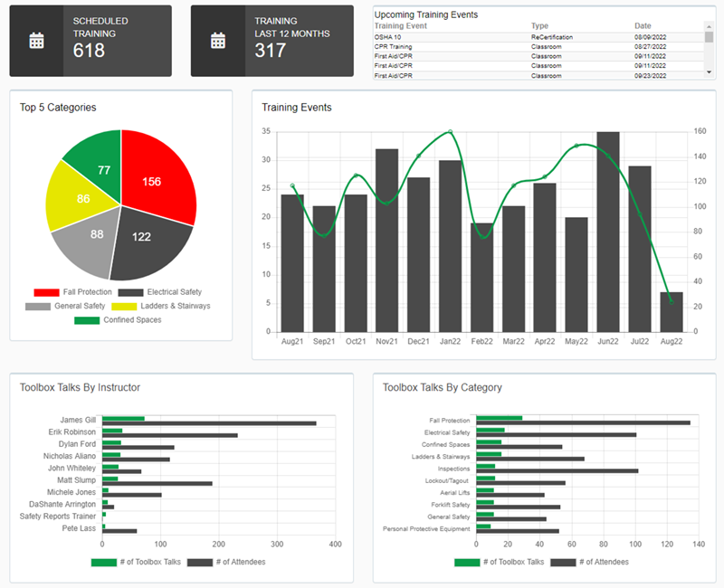Click the Training Last 12 Months calendar icon
This screenshot has width=724, height=588.
(218, 41)
